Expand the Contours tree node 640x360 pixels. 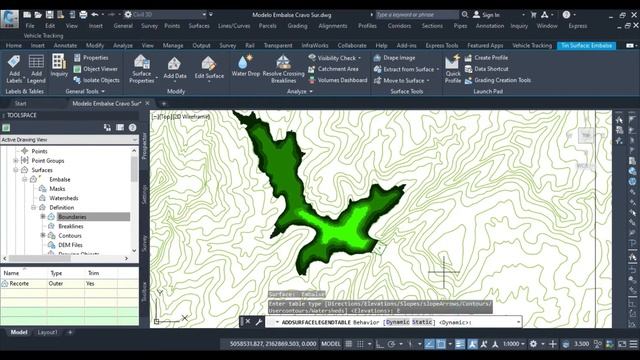click(x=42, y=236)
